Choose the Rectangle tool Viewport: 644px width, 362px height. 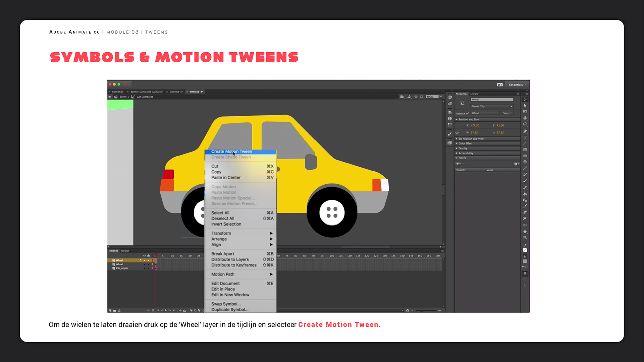click(525, 150)
